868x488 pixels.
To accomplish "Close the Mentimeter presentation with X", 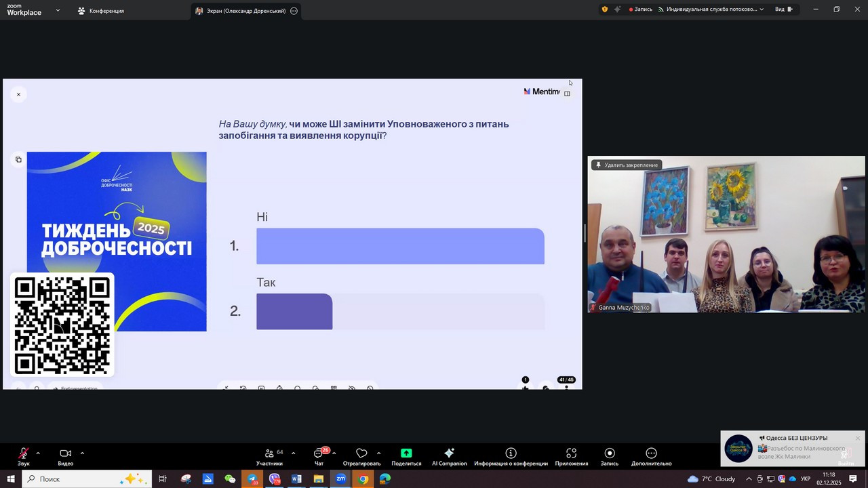I will point(18,95).
